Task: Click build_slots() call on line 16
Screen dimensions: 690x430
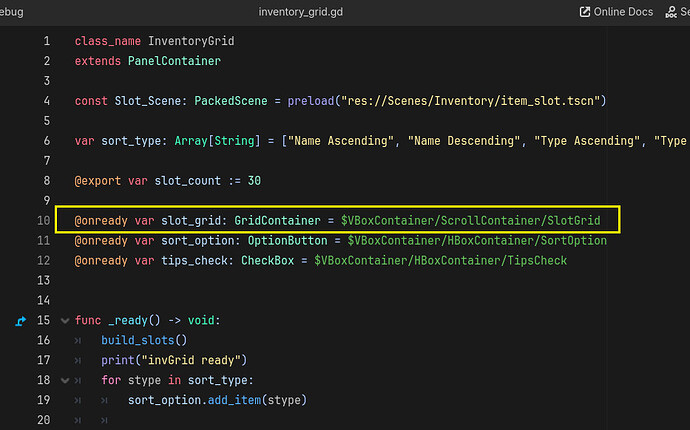Action: coord(144,340)
